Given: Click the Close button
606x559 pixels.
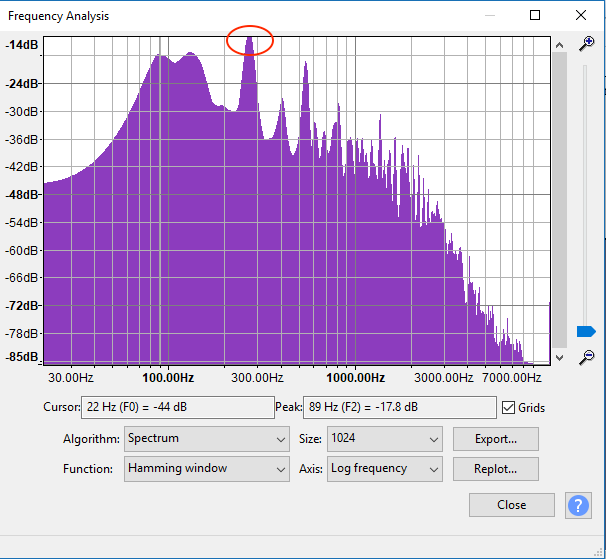Looking at the screenshot, I should tap(512, 505).
